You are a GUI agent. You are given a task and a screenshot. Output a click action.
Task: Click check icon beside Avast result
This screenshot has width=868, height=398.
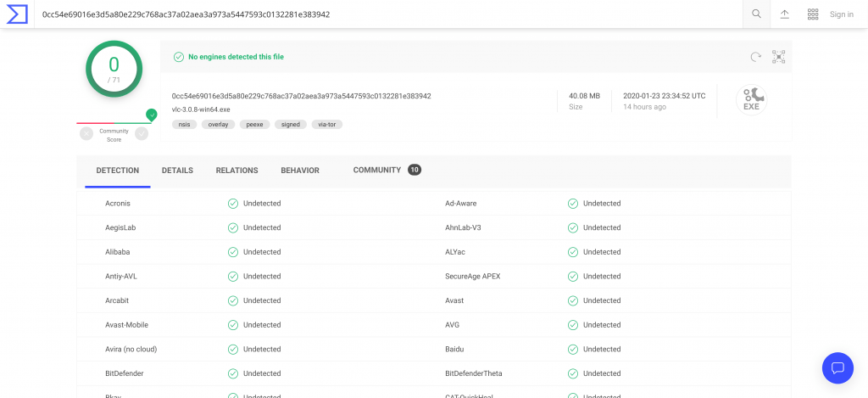(x=573, y=300)
